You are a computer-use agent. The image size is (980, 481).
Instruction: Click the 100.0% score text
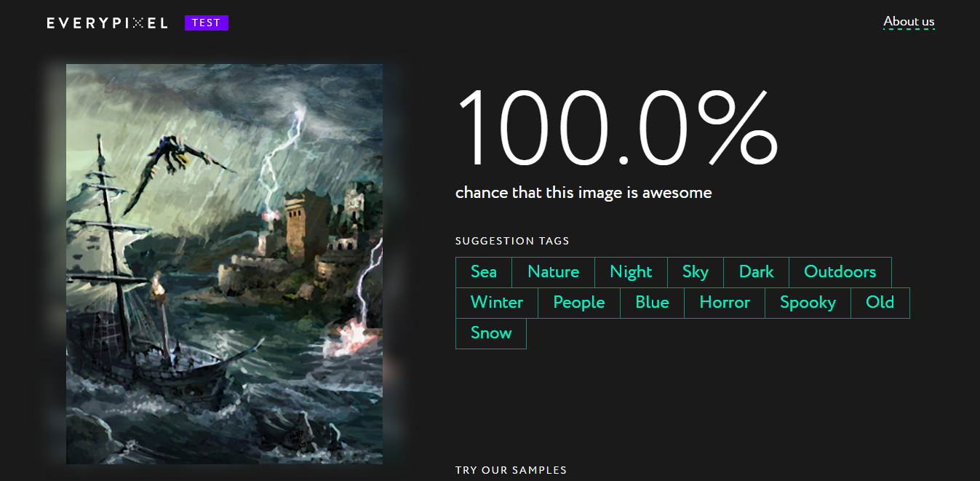click(x=617, y=128)
